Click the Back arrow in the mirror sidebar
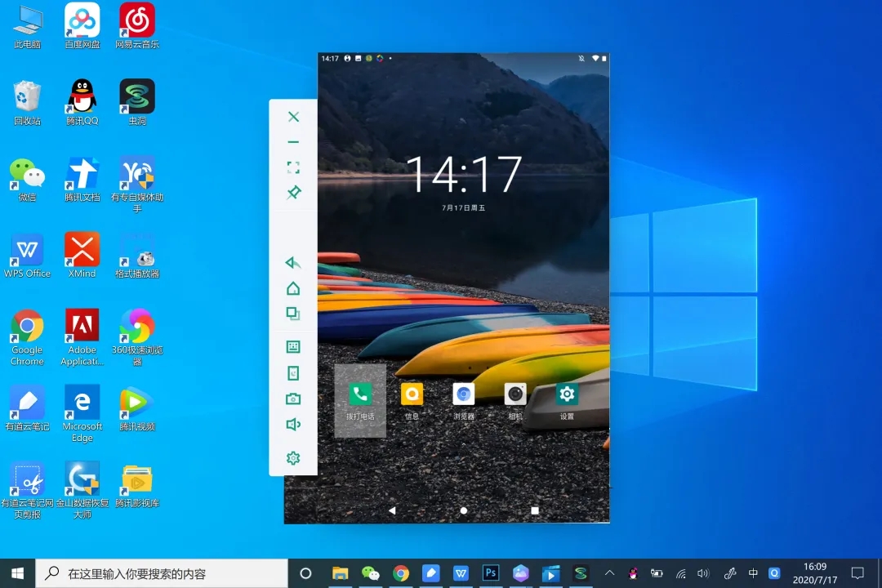Viewport: 882px width, 588px height. [x=293, y=263]
